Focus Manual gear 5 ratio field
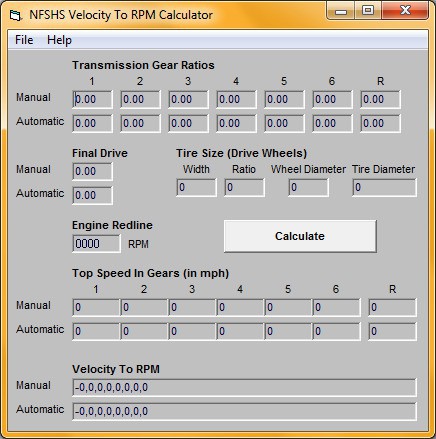This screenshot has width=436, height=439. 284,99
